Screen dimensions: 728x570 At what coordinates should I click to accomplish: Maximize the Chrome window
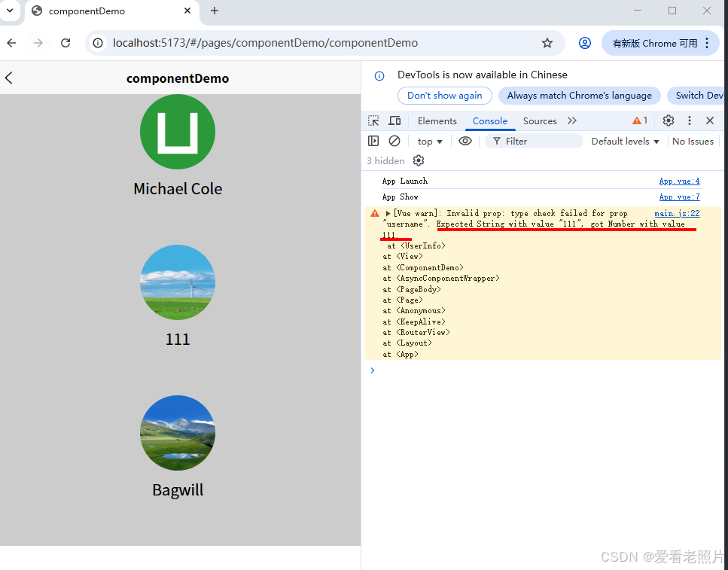672,11
